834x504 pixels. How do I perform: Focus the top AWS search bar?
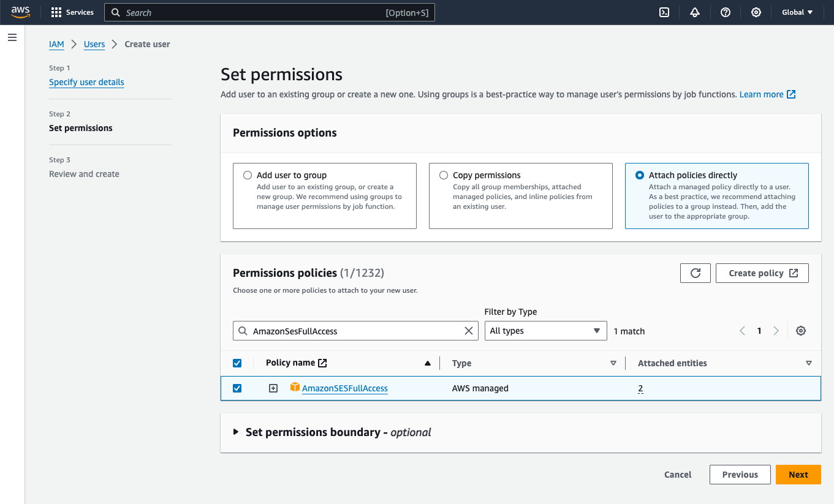(x=270, y=12)
